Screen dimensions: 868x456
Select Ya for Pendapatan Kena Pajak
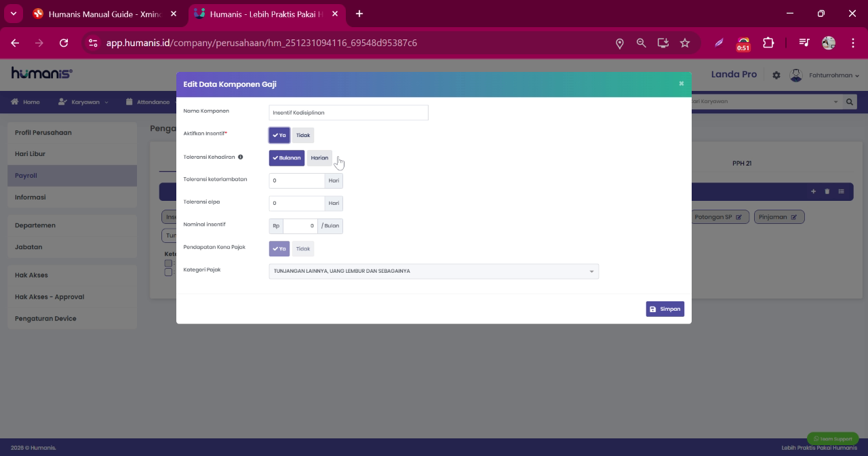tap(279, 249)
